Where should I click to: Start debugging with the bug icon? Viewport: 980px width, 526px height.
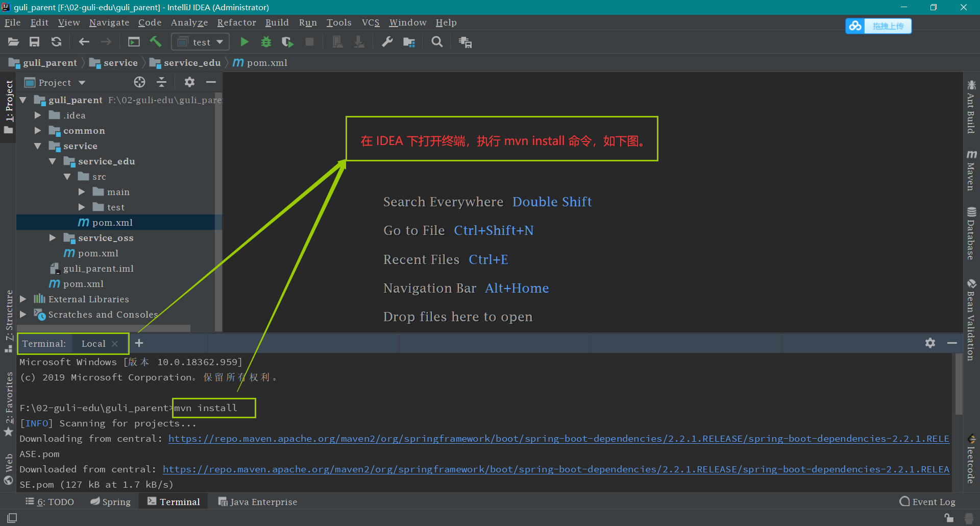pyautogui.click(x=266, y=42)
